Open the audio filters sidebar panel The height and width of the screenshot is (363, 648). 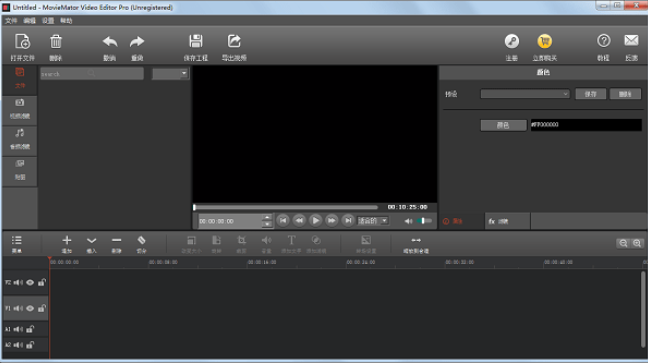point(20,140)
